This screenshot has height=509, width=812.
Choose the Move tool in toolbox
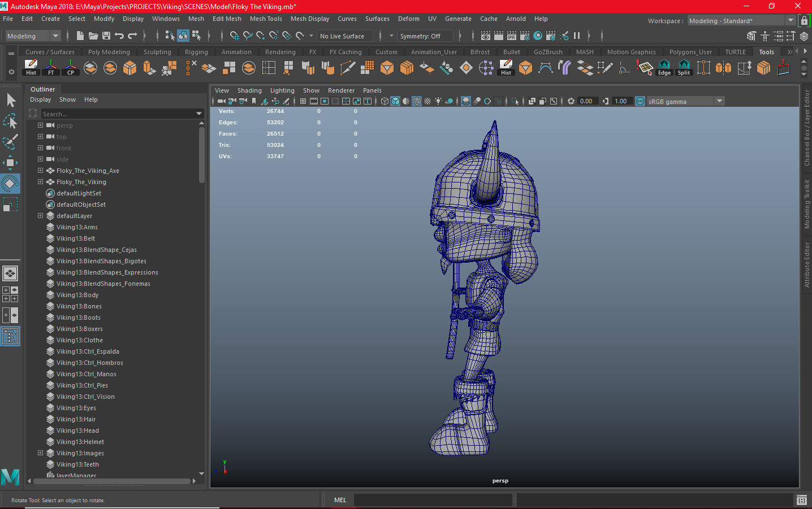[10, 163]
